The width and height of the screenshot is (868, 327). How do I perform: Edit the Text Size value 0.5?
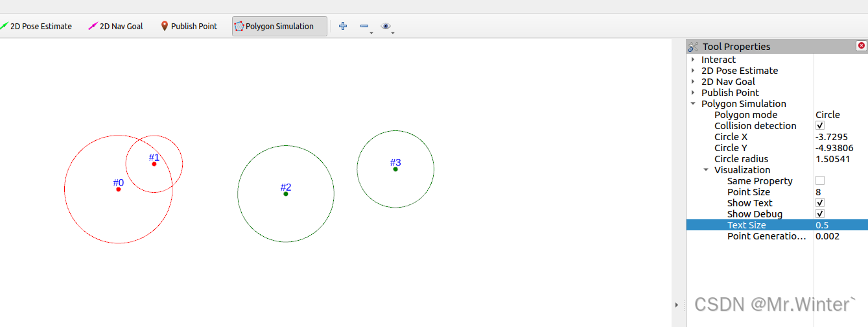(841, 225)
